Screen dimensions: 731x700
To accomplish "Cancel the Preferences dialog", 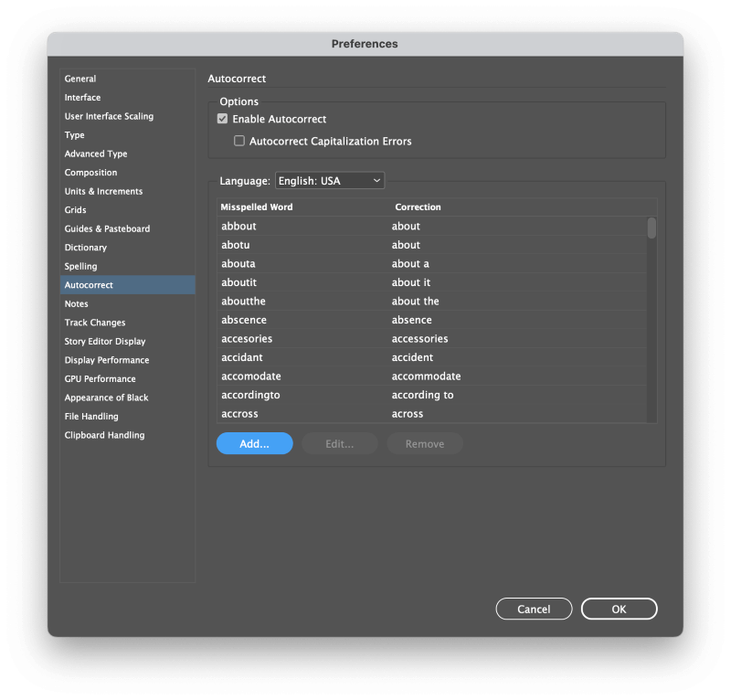I will coord(534,609).
